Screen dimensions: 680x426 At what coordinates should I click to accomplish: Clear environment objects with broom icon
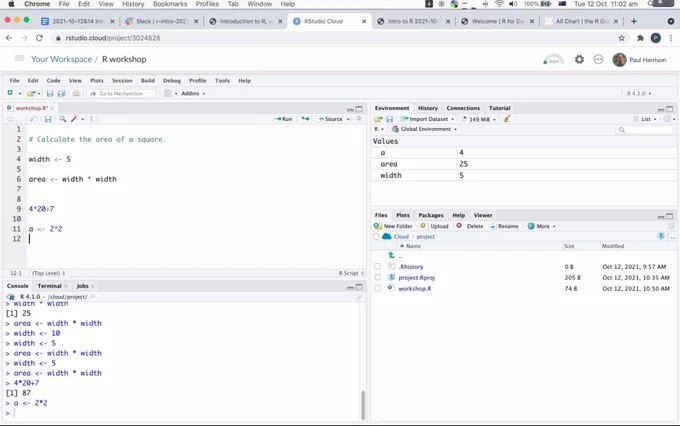[506, 119]
